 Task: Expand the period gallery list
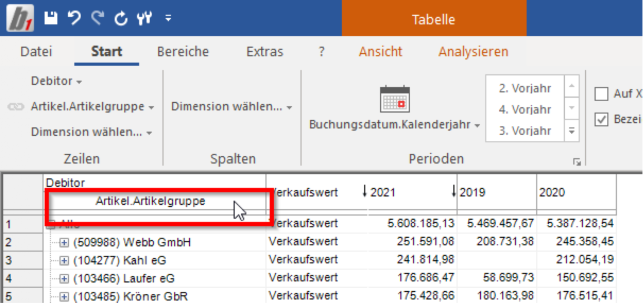coord(572,131)
